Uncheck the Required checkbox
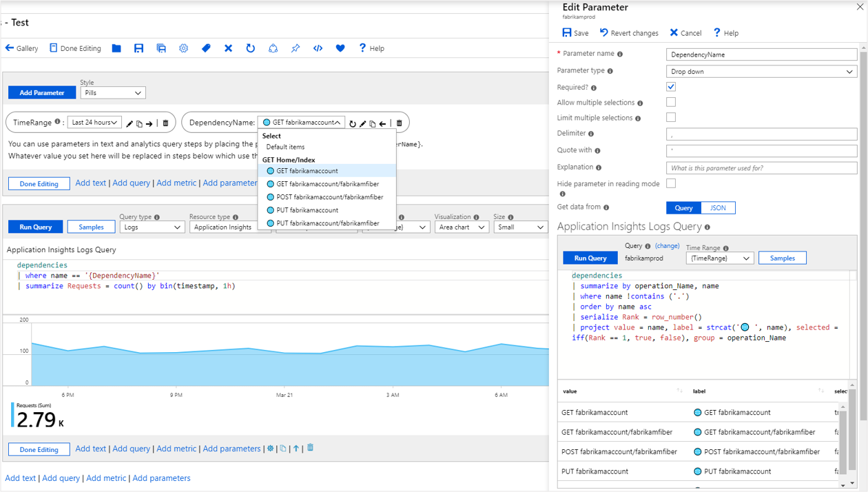 671,87
